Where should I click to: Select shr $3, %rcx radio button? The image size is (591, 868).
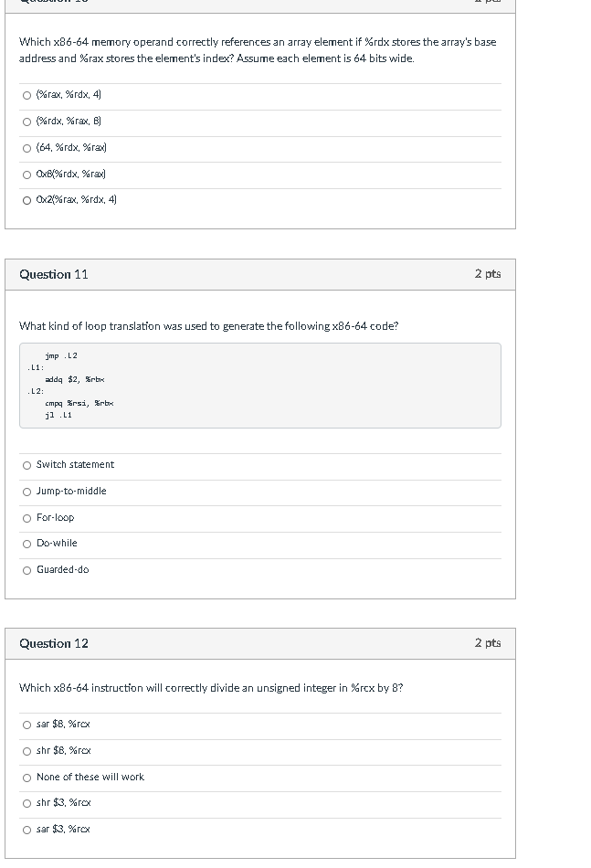tap(27, 803)
